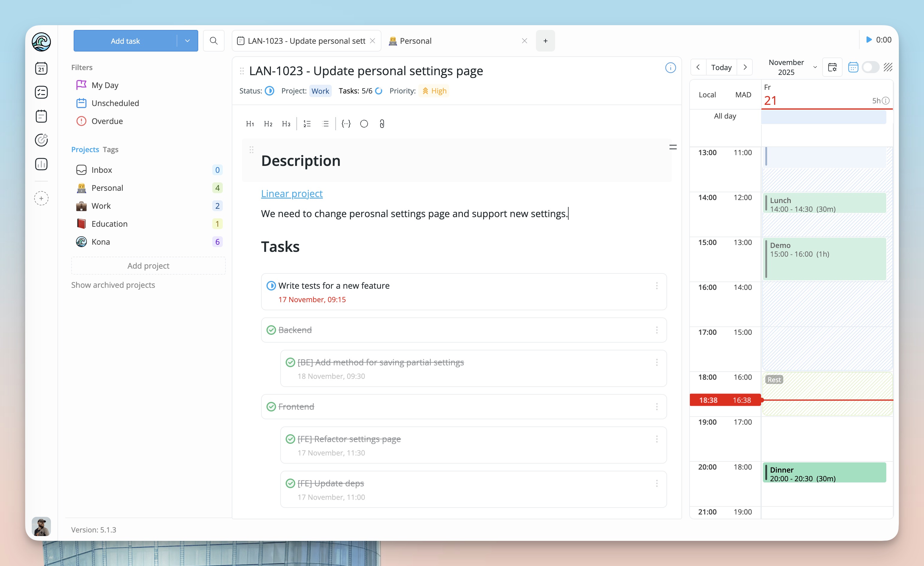Click the blue calendar view icon top right
924x566 pixels.
tap(854, 67)
